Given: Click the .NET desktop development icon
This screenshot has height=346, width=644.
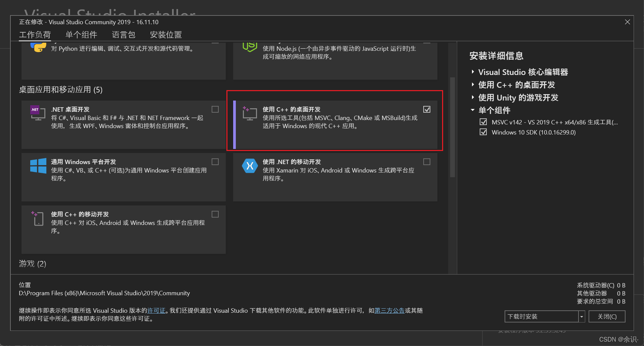Looking at the screenshot, I should point(38,113).
